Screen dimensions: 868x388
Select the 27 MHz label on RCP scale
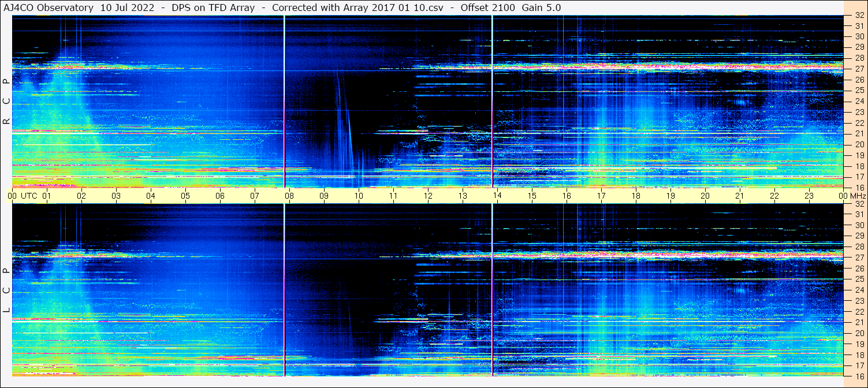[x=859, y=69]
